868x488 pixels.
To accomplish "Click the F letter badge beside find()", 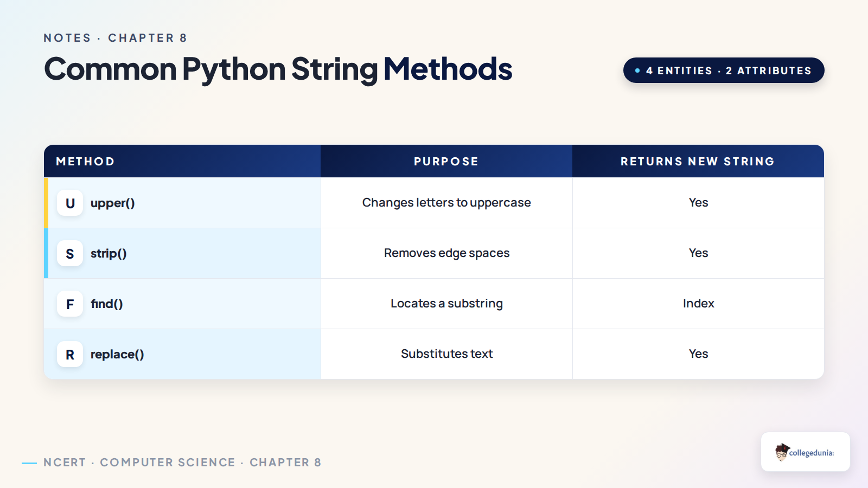I will click(70, 304).
